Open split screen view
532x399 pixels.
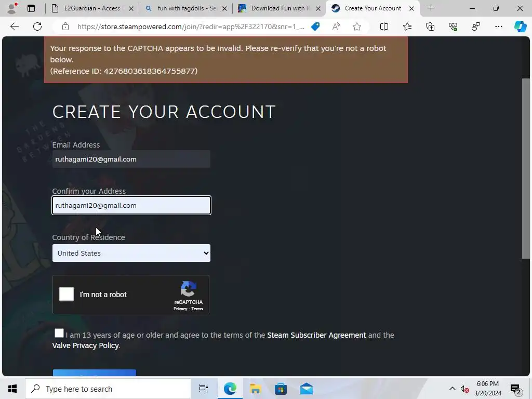coord(384,26)
